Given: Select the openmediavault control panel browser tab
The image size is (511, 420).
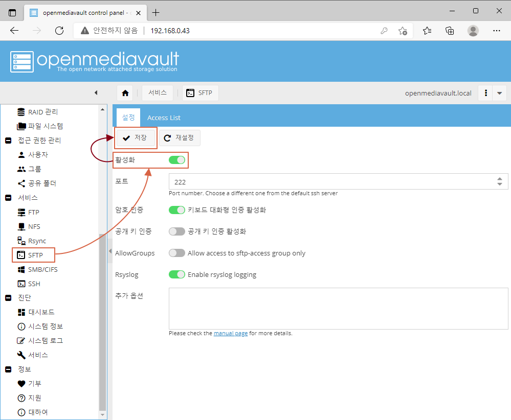Looking at the screenshot, I should pyautogui.click(x=85, y=13).
